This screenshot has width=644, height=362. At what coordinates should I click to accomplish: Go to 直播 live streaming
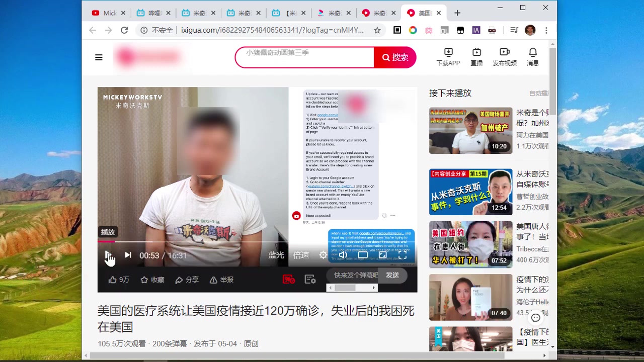476,57
